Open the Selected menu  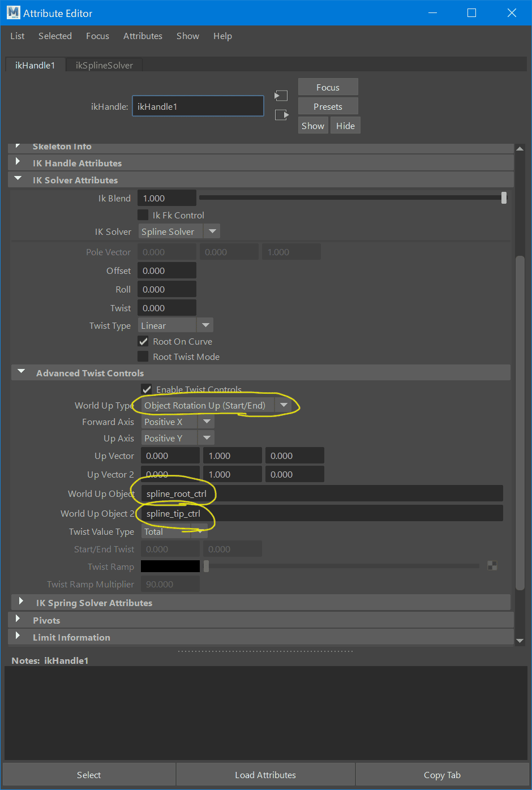point(55,36)
